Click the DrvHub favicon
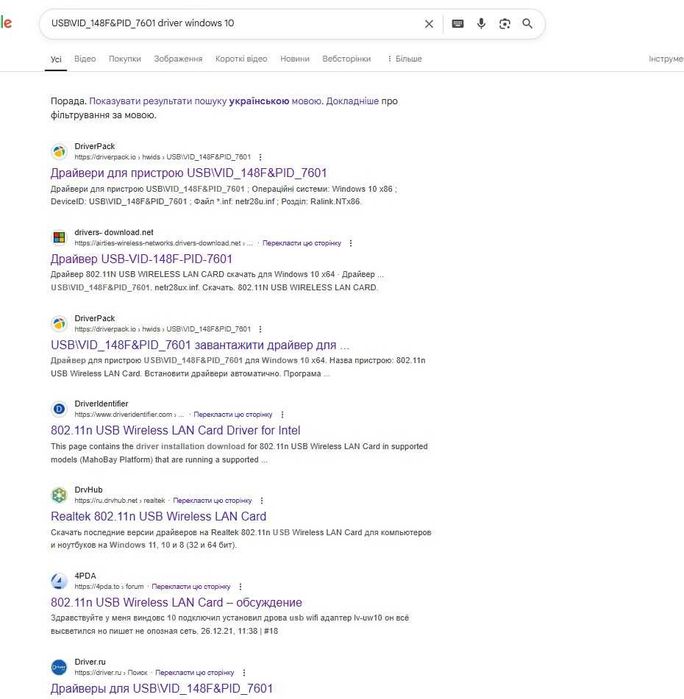 tap(59, 495)
